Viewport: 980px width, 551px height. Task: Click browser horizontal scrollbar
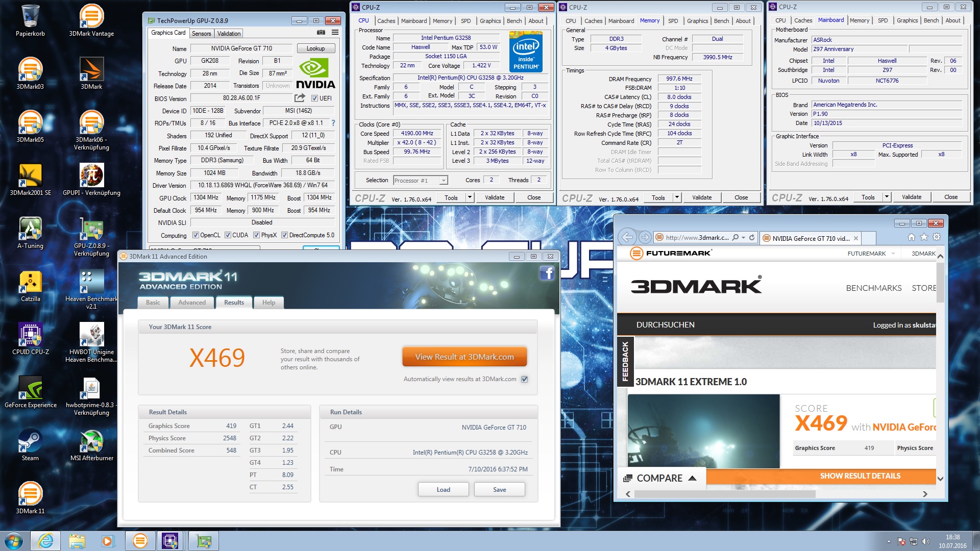(724, 494)
